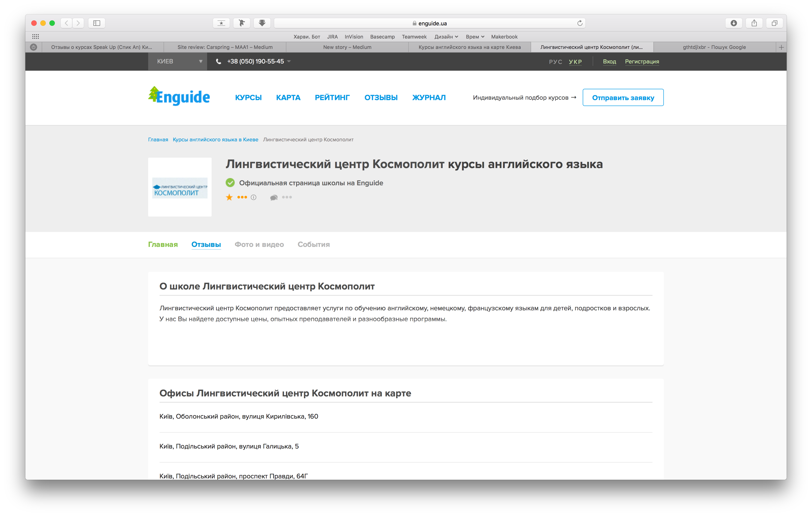The image size is (812, 516).
Task: Click Главная breadcrumb link
Action: coord(158,140)
